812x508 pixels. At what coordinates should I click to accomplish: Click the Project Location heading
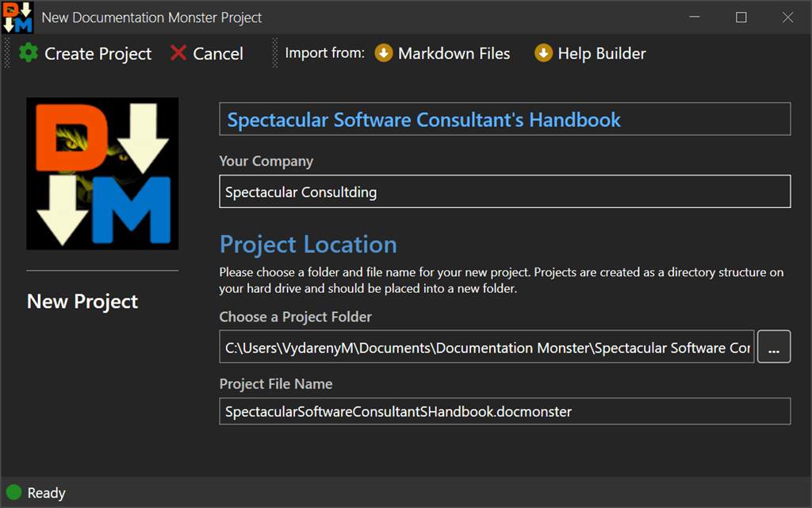pos(308,244)
